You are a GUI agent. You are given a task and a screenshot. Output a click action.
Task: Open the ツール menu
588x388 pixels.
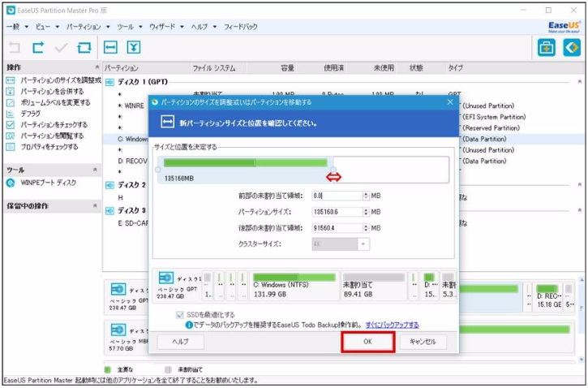(130, 27)
